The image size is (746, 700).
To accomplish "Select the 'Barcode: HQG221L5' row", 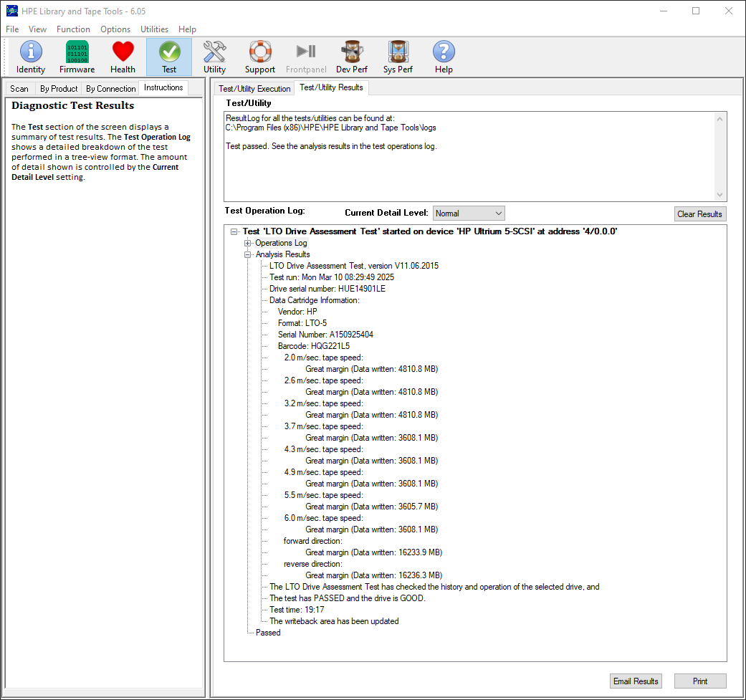I will pyautogui.click(x=314, y=346).
